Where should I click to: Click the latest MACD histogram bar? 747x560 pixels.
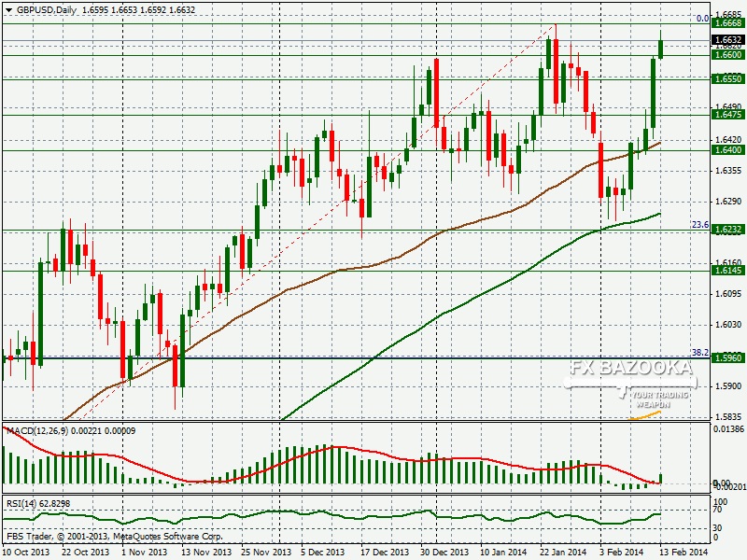pos(661,478)
